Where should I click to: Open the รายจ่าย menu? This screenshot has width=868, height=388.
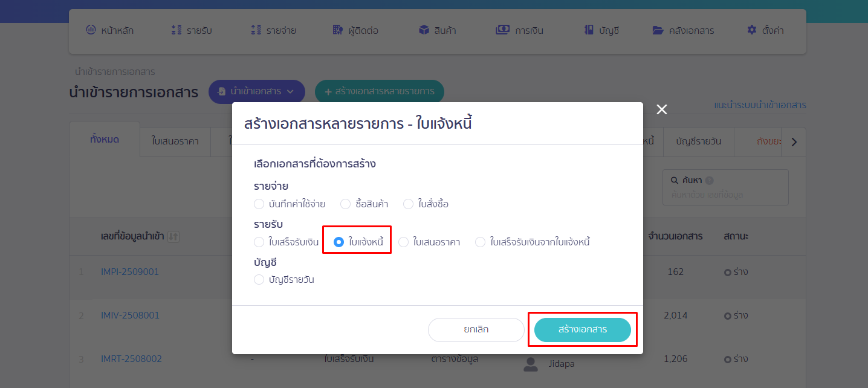click(x=273, y=30)
